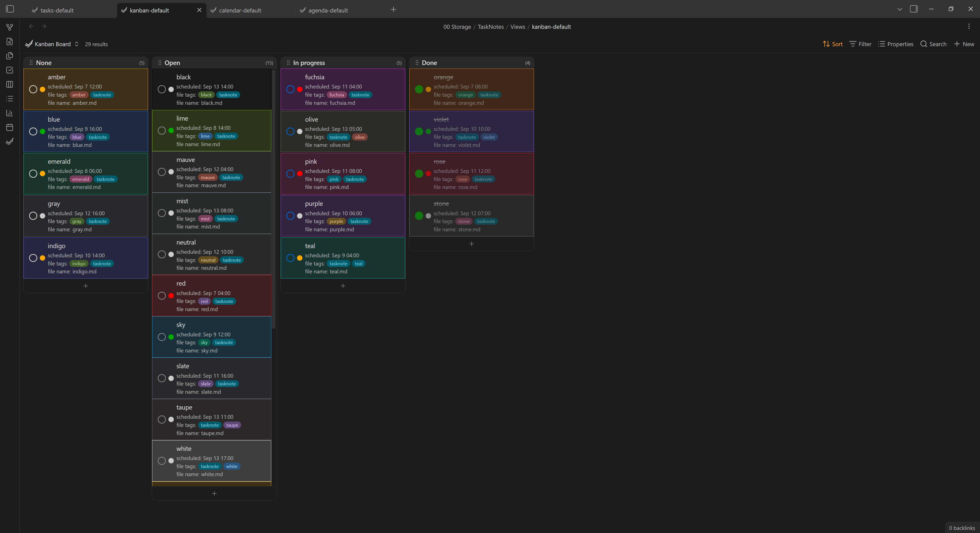Mark the orange task as not done
Screen dimensions: 980x533
tap(419, 89)
